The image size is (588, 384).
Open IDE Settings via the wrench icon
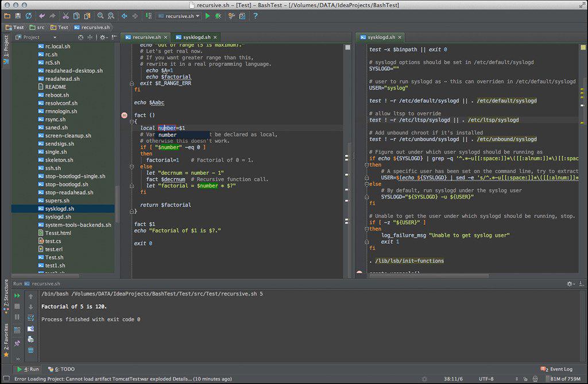pyautogui.click(x=231, y=16)
